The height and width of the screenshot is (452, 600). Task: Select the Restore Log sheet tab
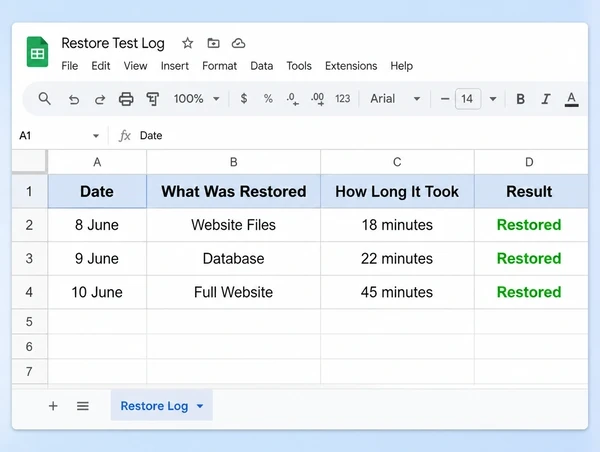(161, 406)
